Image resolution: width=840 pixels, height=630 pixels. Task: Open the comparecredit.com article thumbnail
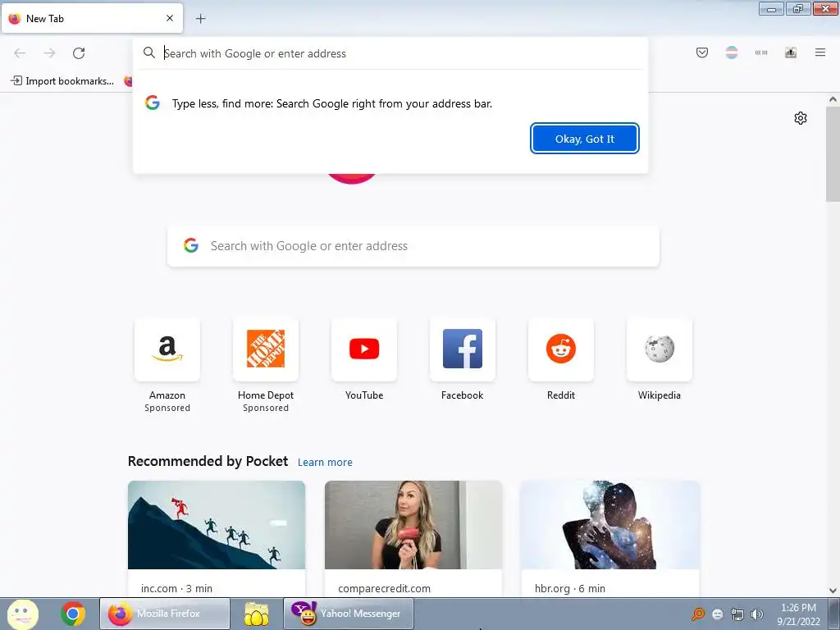pos(413,525)
